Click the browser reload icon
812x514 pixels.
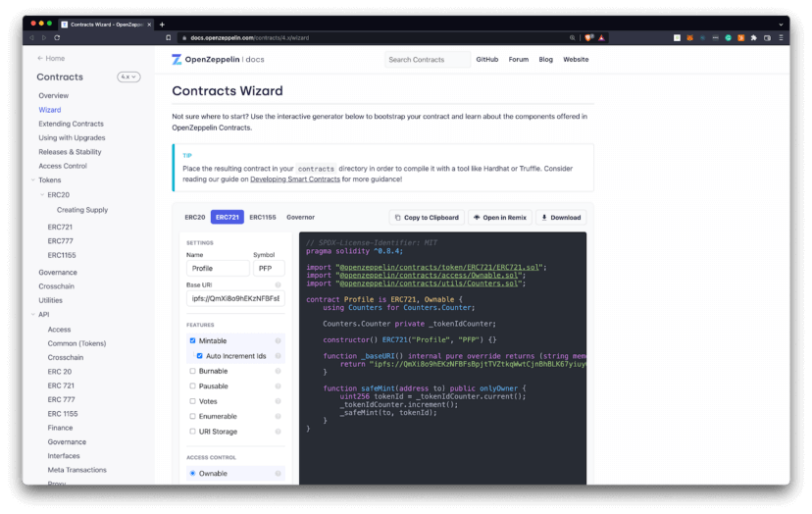pos(57,37)
